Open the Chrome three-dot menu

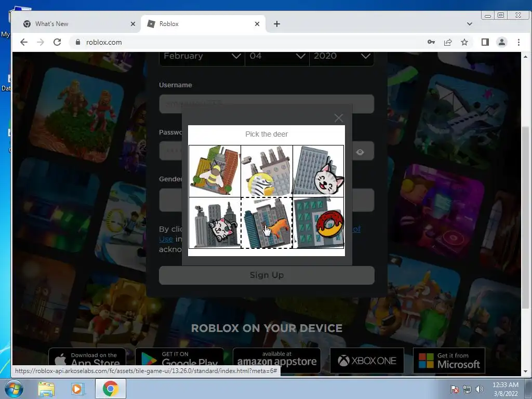pos(518,42)
